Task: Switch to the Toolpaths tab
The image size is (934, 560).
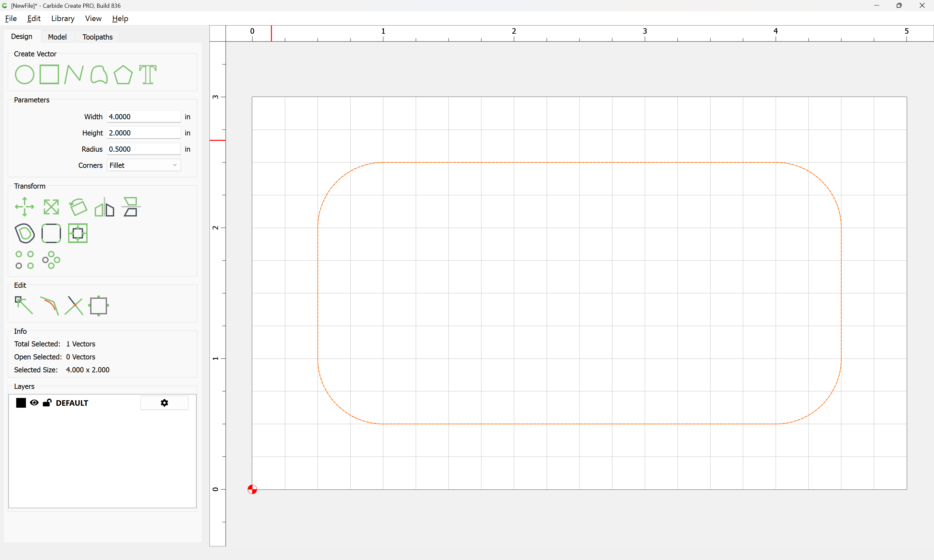Action: (x=97, y=37)
